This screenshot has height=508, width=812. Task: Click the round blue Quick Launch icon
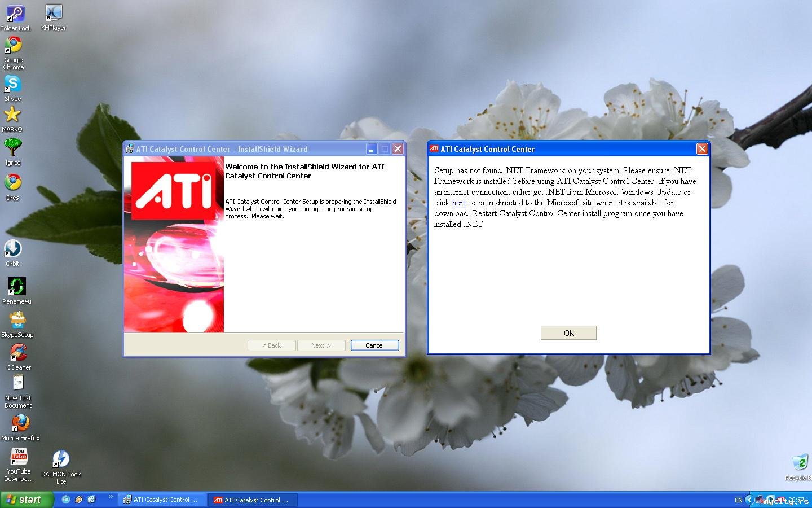tap(66, 500)
